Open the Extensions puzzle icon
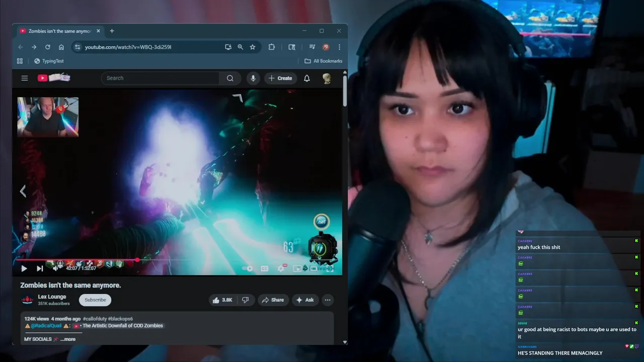The width and height of the screenshot is (644, 362). tap(272, 47)
